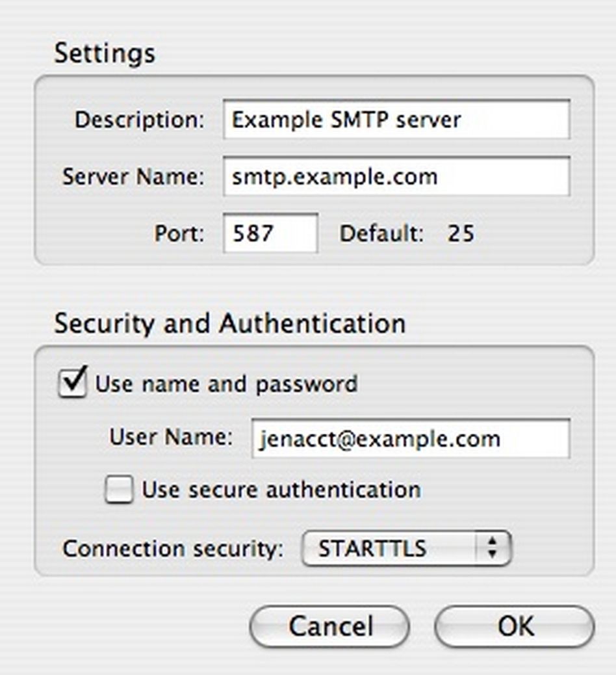Enable Use secure authentication checkbox

click(x=119, y=490)
